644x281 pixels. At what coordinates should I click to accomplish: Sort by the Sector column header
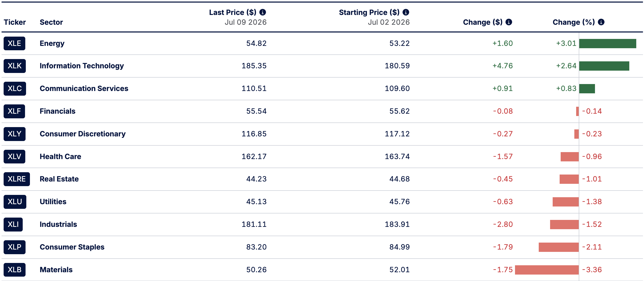(51, 22)
